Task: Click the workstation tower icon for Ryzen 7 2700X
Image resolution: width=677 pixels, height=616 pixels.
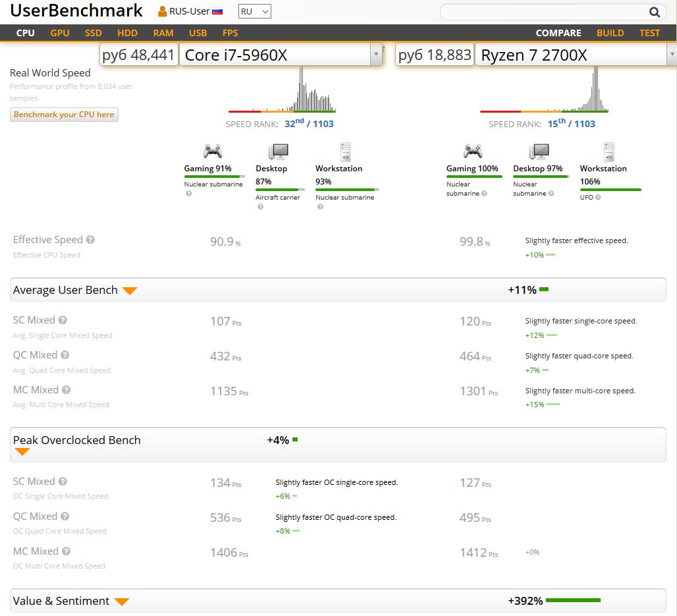Action: tap(609, 152)
